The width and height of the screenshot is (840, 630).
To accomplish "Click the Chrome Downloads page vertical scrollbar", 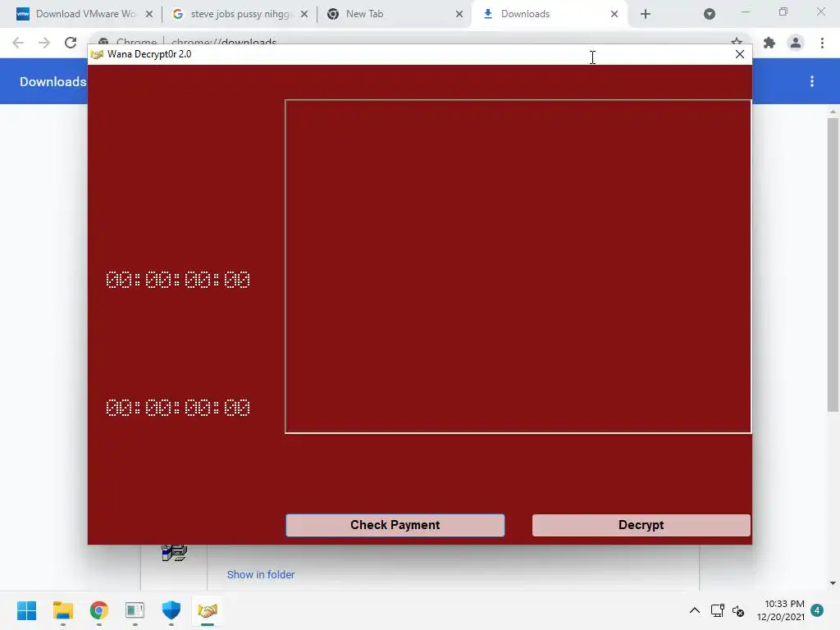I will (x=833, y=265).
